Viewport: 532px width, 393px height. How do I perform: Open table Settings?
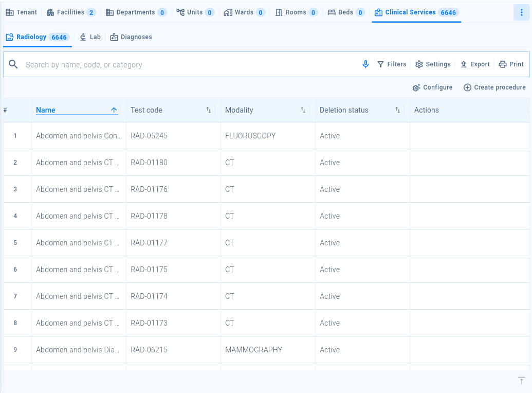point(433,64)
